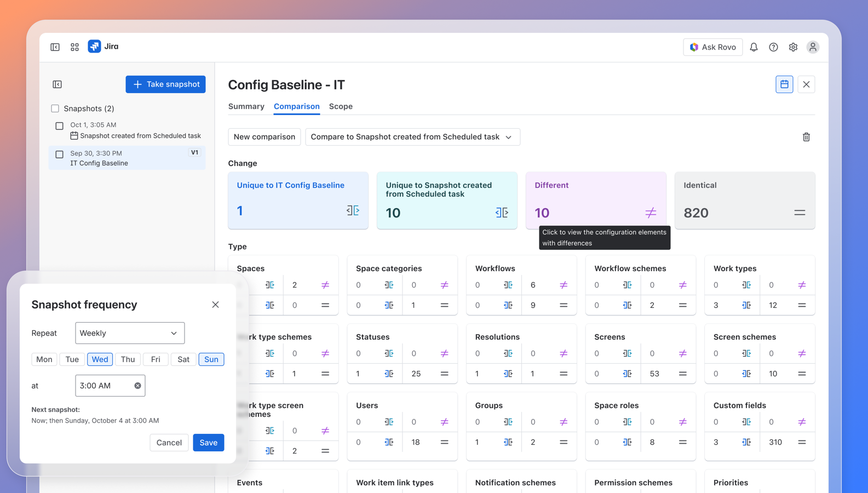This screenshot has height=493, width=868.
Task: Click the equals icon in Identical card
Action: (x=800, y=213)
